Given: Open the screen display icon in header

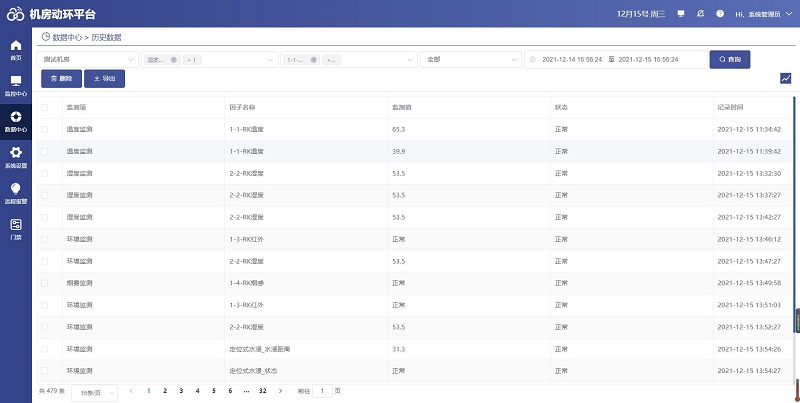Looking at the screenshot, I should point(681,14).
